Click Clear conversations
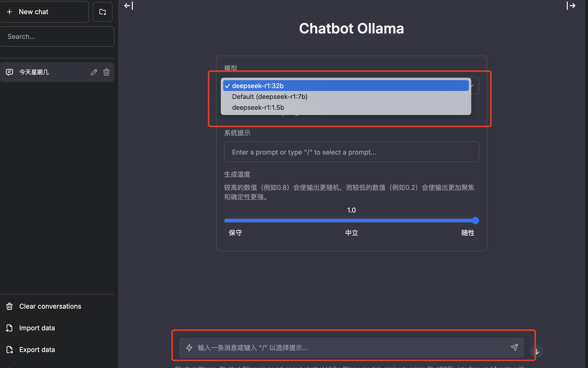588x368 pixels. click(57, 306)
